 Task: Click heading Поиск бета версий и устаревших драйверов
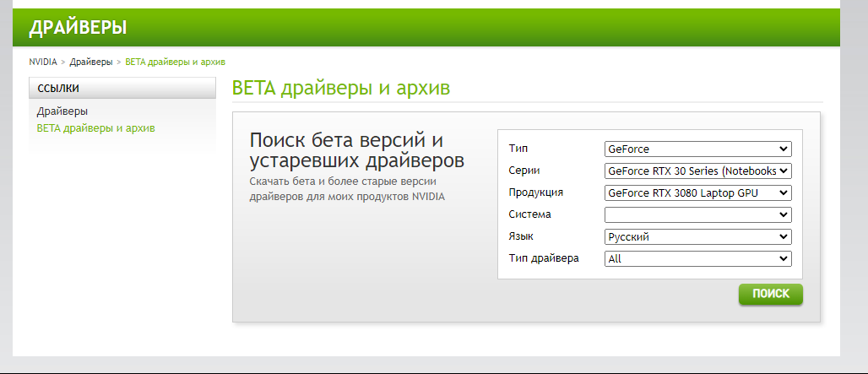tap(357, 150)
